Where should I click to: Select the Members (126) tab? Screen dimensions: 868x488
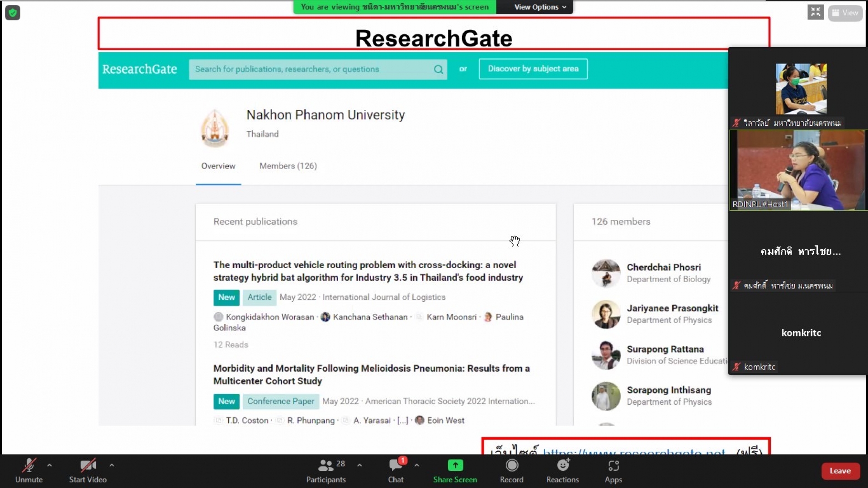coord(288,166)
